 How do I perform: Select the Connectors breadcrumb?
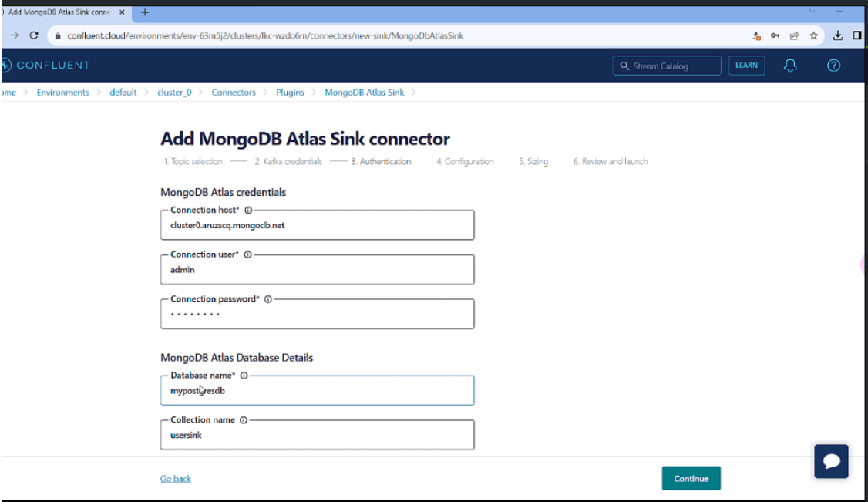(234, 92)
